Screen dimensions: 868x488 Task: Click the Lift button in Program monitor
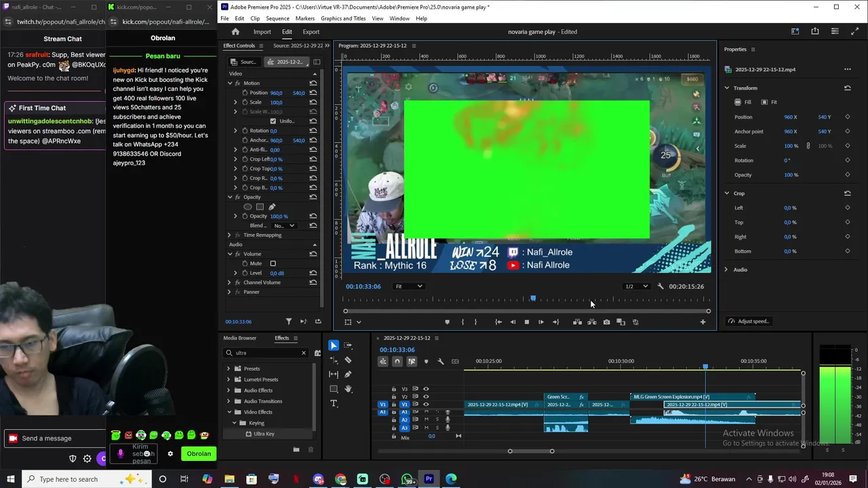point(578,322)
